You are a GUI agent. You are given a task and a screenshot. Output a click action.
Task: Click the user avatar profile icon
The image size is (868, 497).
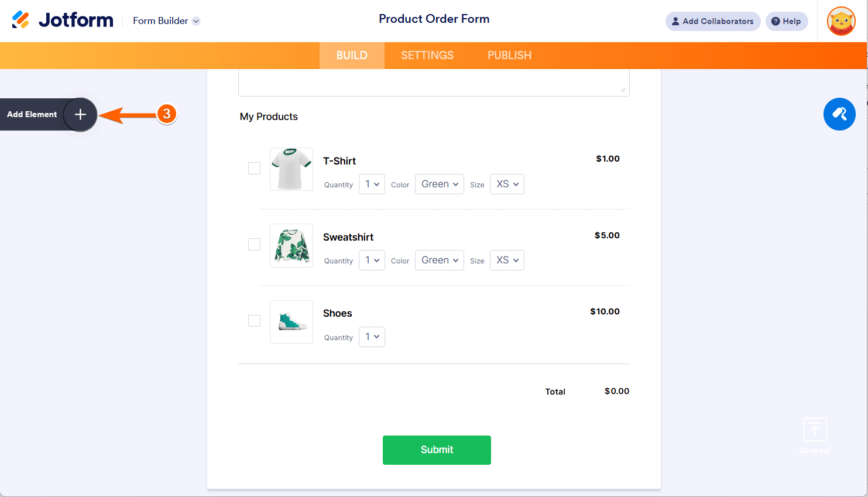(x=841, y=21)
